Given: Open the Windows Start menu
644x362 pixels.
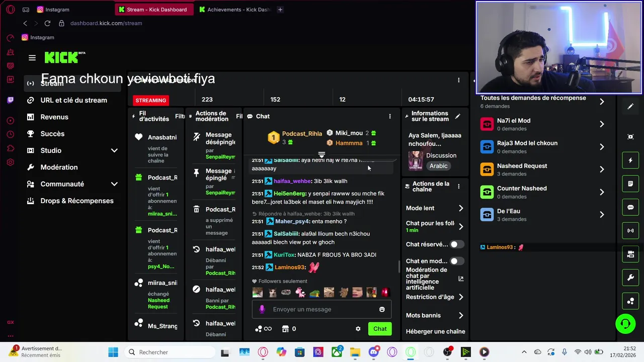Looking at the screenshot, I should pyautogui.click(x=113, y=352).
